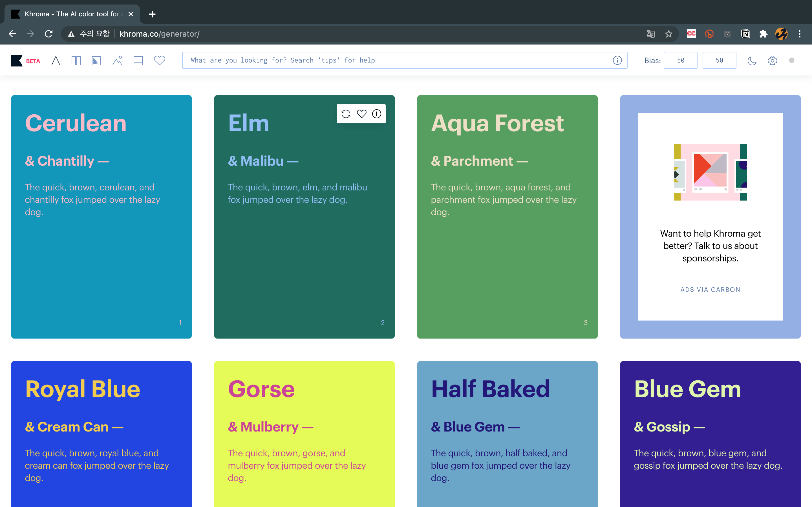Open the Gradient view icon
Viewport: 812px width, 507px height.
[96, 61]
